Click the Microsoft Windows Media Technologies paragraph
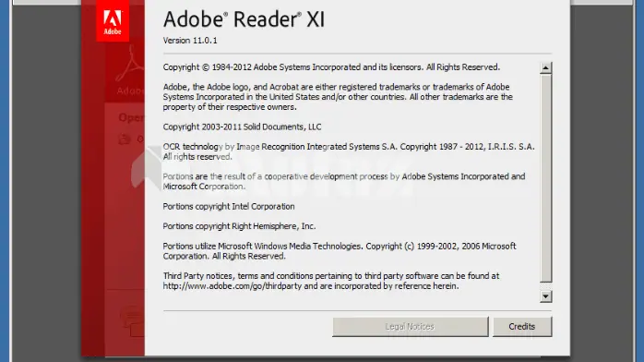 pos(340,251)
